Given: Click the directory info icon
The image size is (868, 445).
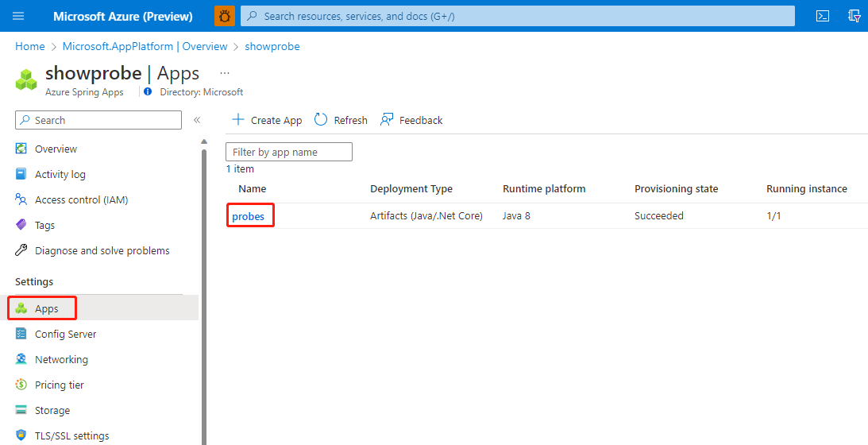Looking at the screenshot, I should coord(148,92).
